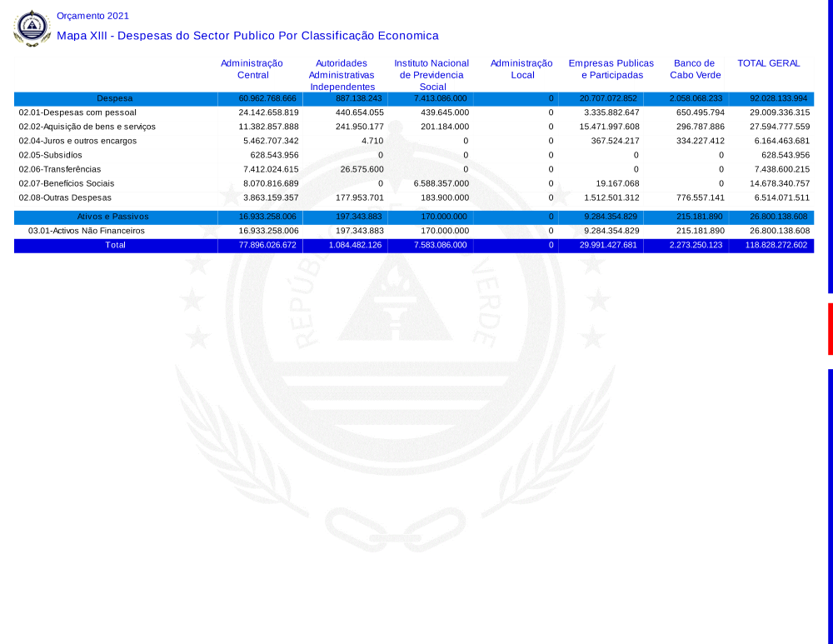This screenshot has height=644, width=833.
Task: Select the Despesa section row label
Action: 115,98
